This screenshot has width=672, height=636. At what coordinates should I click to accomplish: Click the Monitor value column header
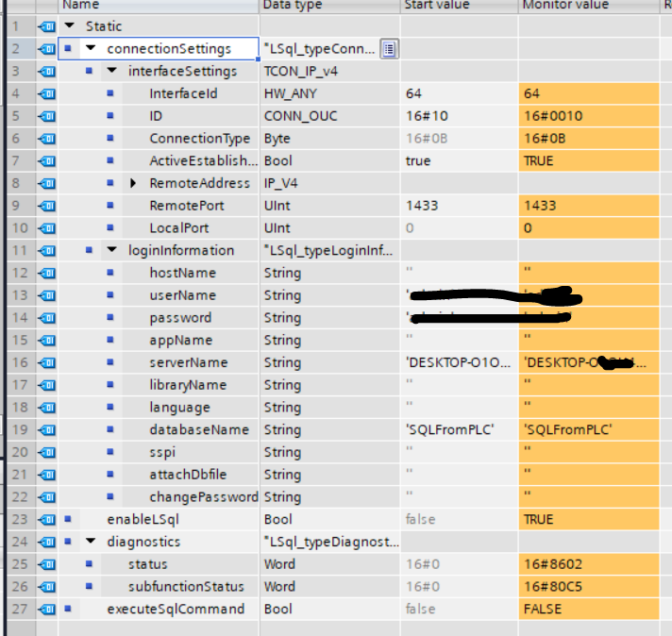tap(563, 6)
